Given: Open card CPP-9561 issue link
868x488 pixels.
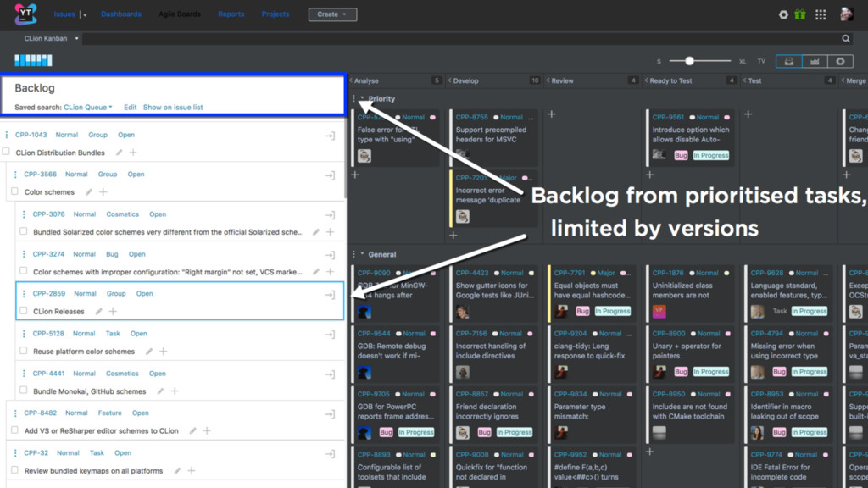Looking at the screenshot, I should click(668, 117).
